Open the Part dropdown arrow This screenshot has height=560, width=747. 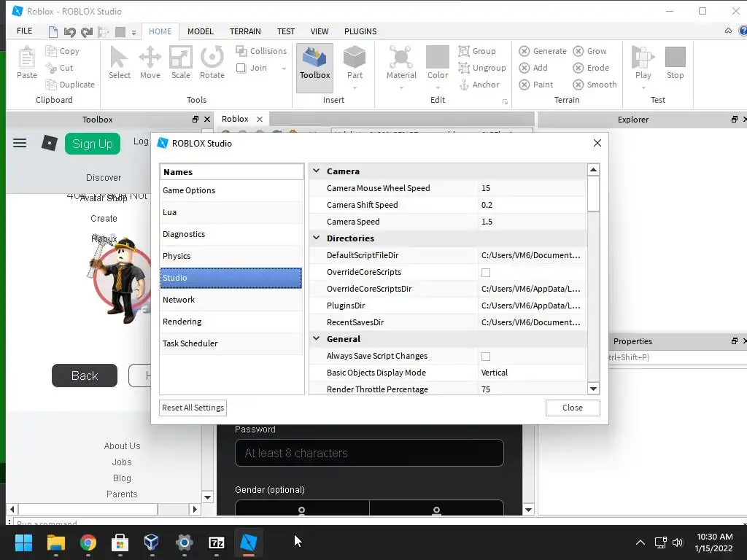[355, 88]
